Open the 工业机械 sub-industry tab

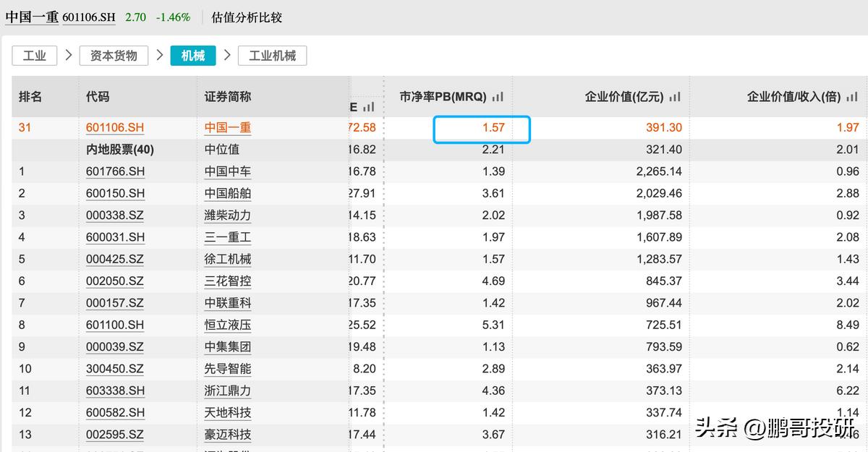(272, 55)
